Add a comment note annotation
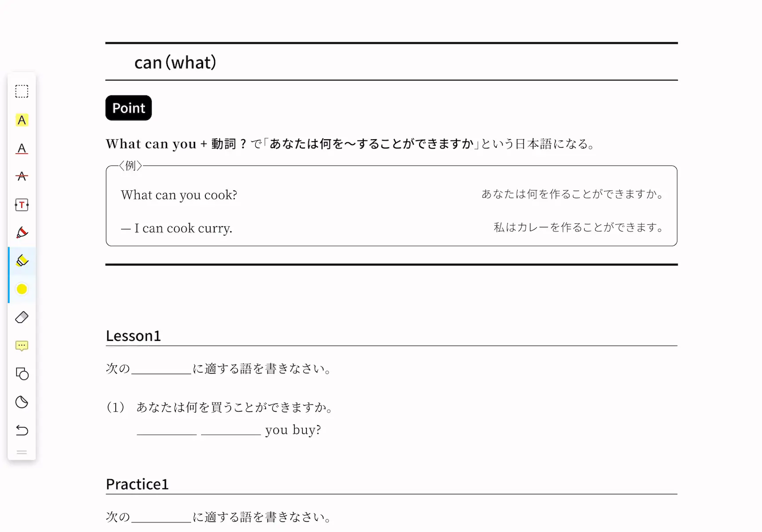 (x=22, y=346)
